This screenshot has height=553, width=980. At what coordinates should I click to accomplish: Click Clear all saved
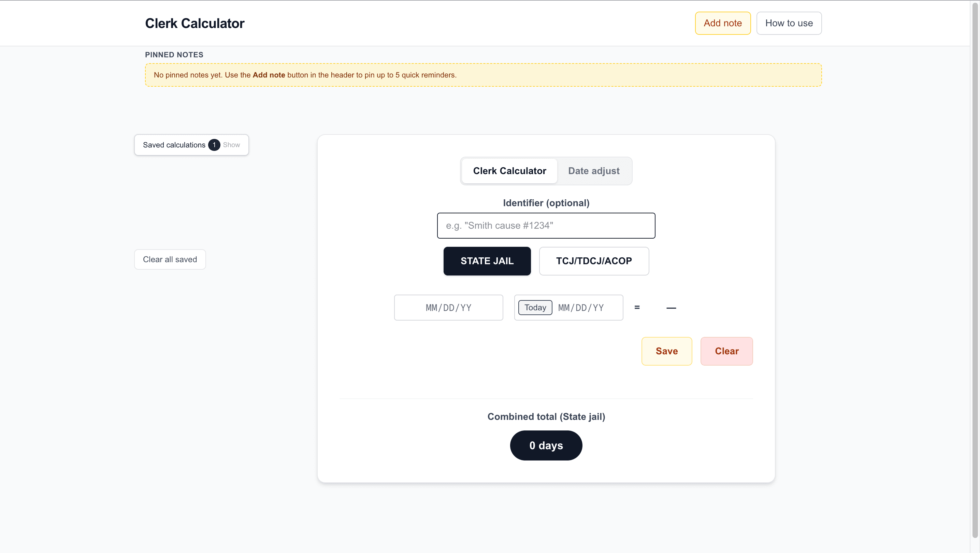[170, 259]
